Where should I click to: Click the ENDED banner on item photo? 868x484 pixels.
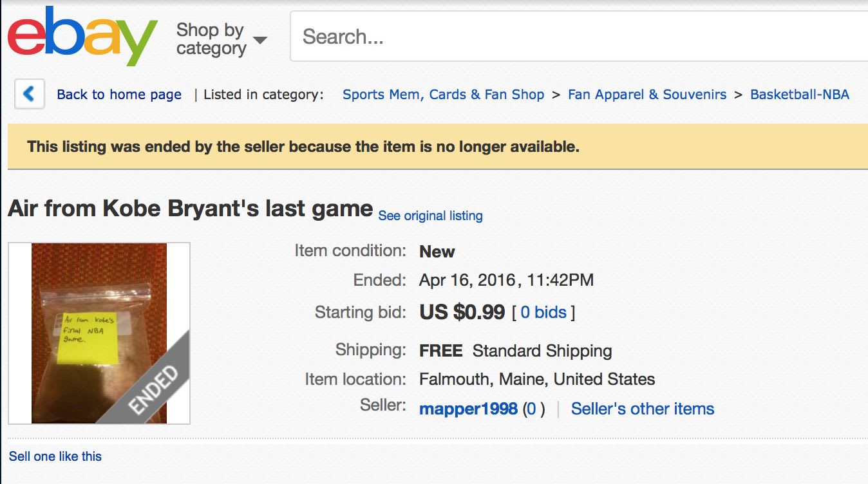153,389
